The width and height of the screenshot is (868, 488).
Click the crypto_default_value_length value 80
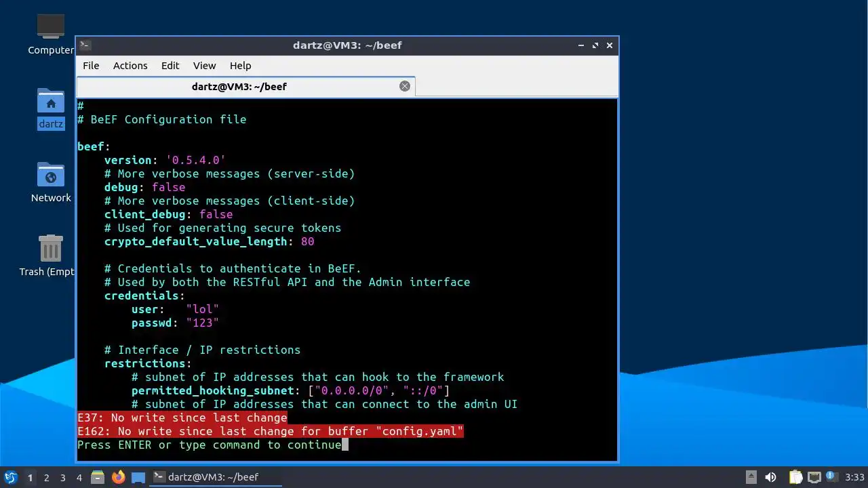[x=307, y=241]
